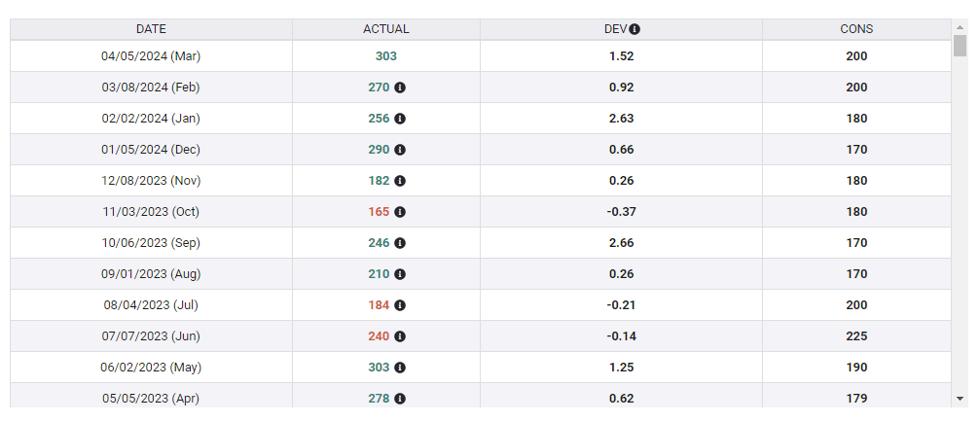This screenshot has width=980, height=422.
Task: Click info icon next to 182 November value
Action: pyautogui.click(x=400, y=181)
